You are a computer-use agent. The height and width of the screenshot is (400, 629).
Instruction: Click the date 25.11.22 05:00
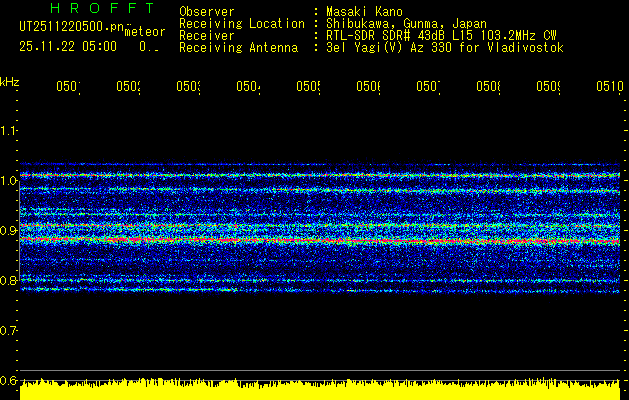(68, 47)
